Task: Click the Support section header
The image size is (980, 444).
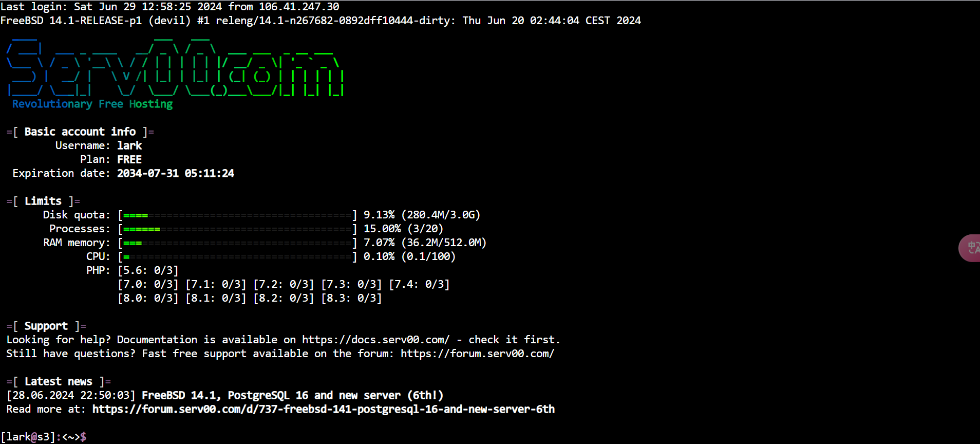Action: tap(46, 326)
